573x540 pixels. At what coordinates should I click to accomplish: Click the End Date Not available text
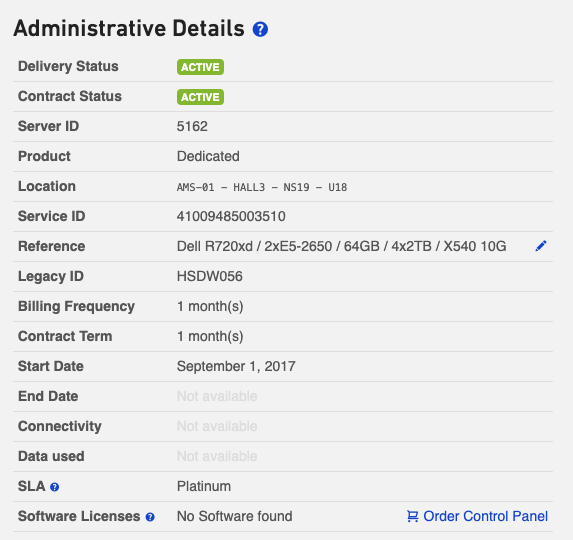click(x=217, y=396)
